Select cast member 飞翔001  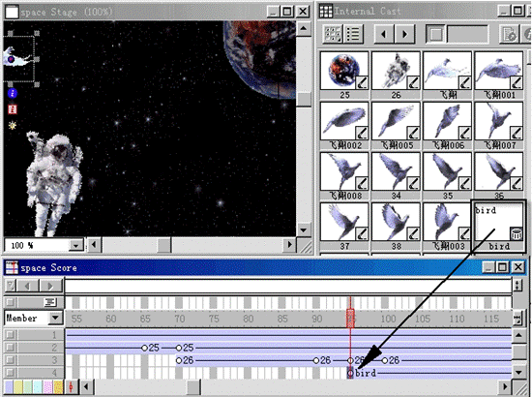(499, 76)
